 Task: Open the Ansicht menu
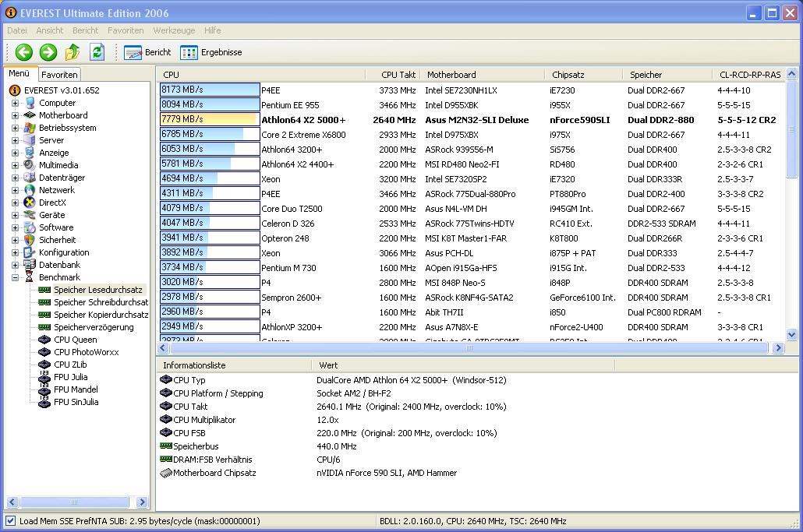[x=50, y=30]
